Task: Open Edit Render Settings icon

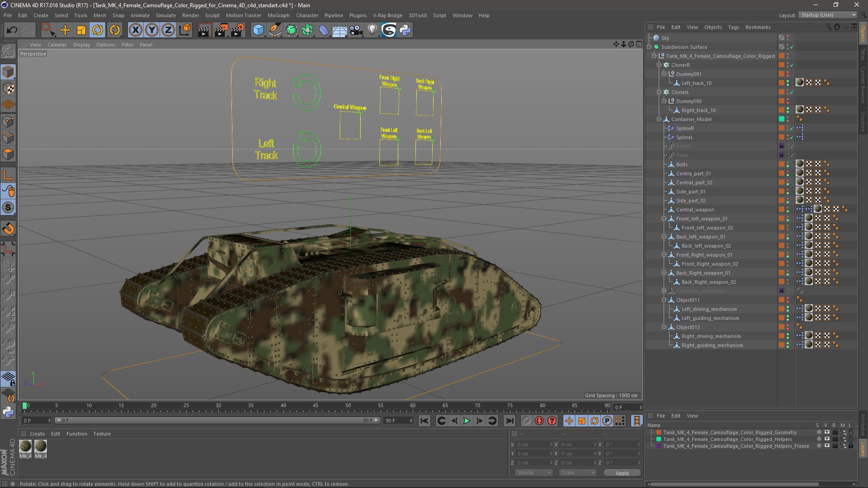Action: (x=238, y=30)
